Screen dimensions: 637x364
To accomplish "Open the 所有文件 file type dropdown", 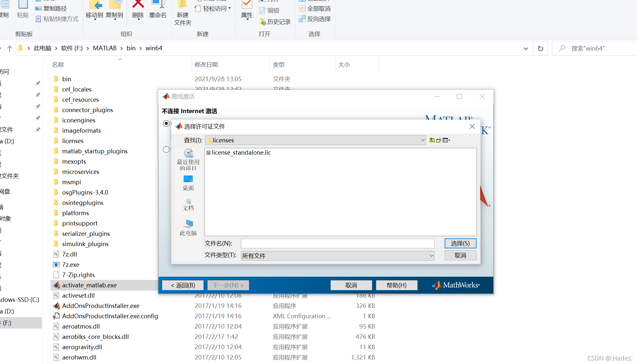I will pyautogui.click(x=431, y=255).
